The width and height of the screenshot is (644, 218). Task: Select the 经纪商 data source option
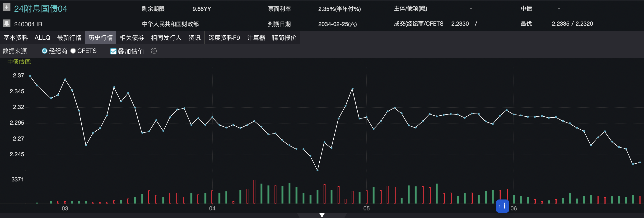pyautogui.click(x=45, y=51)
